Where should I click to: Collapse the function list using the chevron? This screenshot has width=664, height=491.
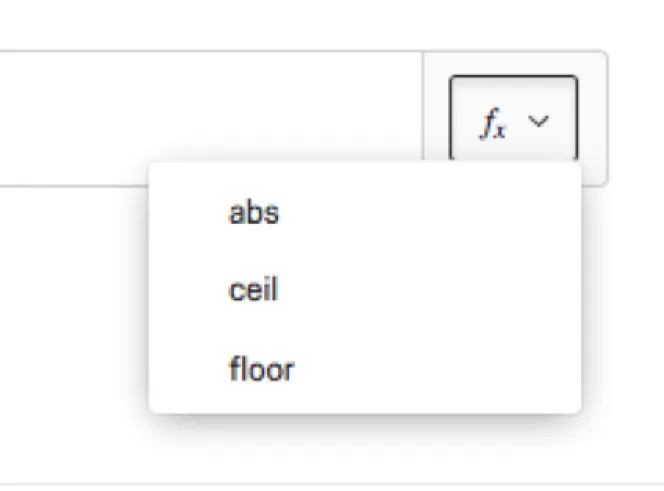coord(539,122)
